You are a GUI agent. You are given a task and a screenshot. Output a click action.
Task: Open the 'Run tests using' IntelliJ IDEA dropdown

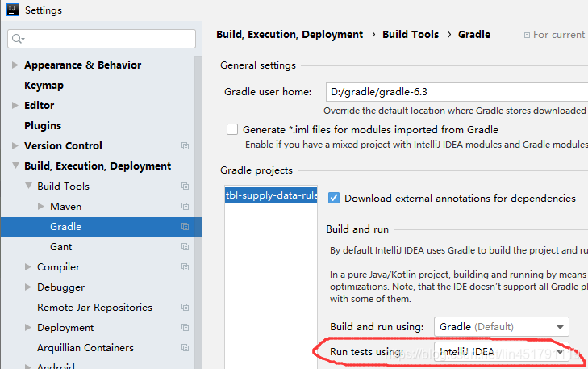[502, 352]
